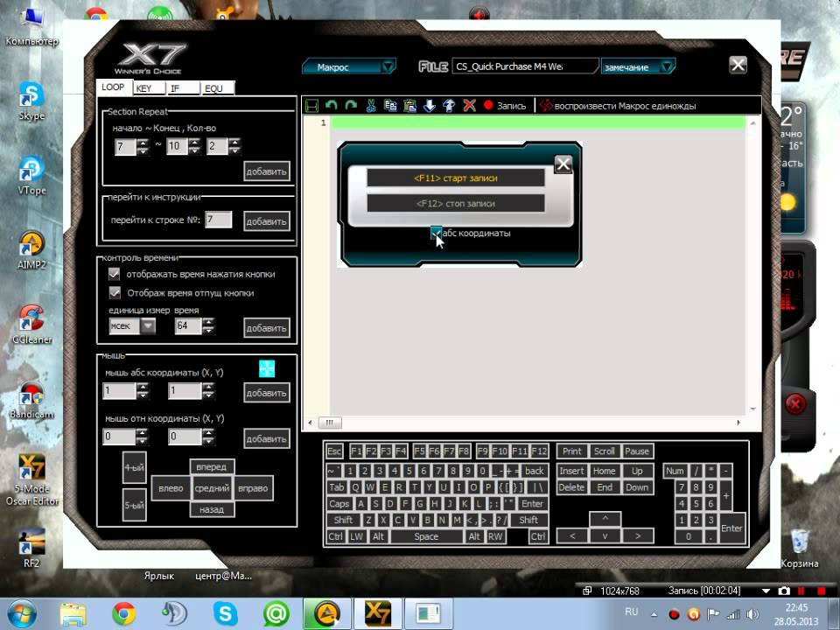Click добавить in Section Repeat section

click(x=267, y=171)
